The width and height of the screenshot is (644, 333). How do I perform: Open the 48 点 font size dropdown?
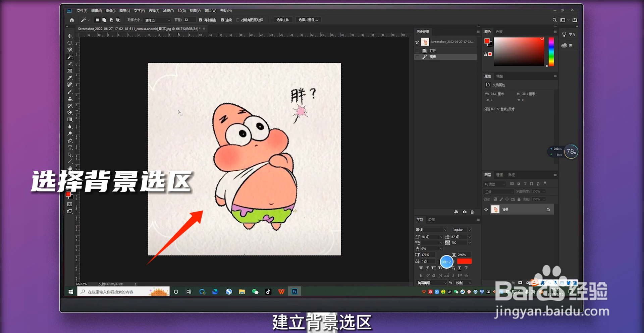pos(432,237)
